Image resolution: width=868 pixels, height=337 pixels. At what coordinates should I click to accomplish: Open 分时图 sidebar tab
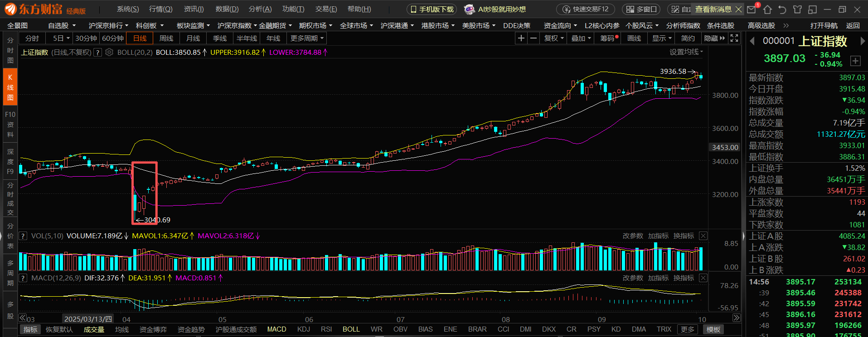click(10, 50)
